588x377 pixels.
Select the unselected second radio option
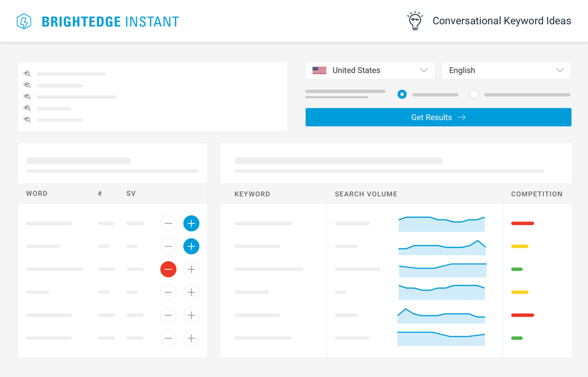coord(474,94)
